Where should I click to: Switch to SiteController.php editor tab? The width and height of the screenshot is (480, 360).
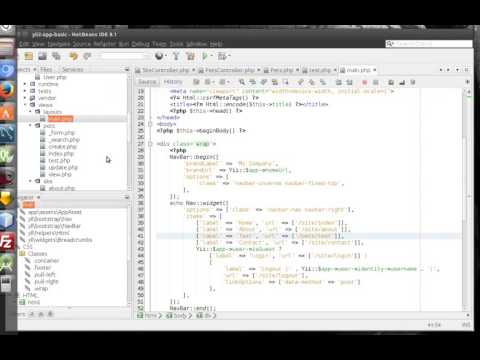tap(165, 70)
